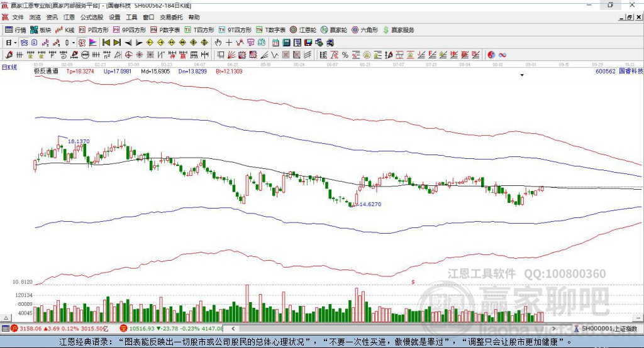Click the Tp=18.3274 indicator value
644x348 pixels.
(x=80, y=71)
